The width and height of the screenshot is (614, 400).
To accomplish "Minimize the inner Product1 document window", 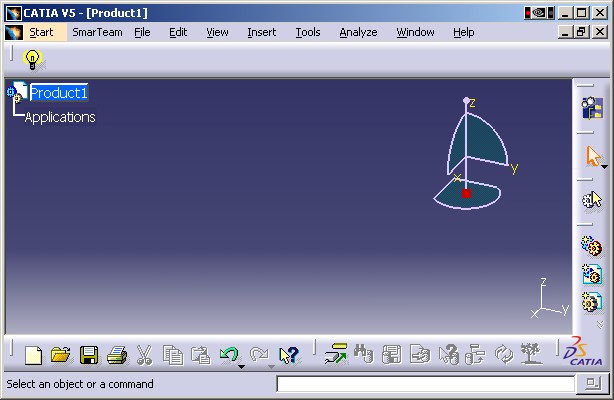I will click(565, 32).
